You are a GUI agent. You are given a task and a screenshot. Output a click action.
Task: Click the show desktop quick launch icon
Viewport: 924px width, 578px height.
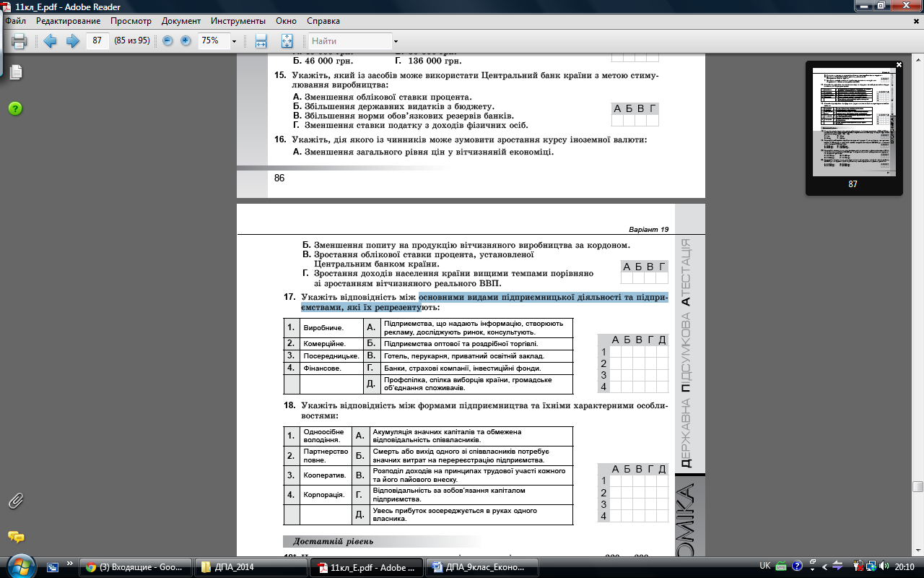click(x=52, y=566)
